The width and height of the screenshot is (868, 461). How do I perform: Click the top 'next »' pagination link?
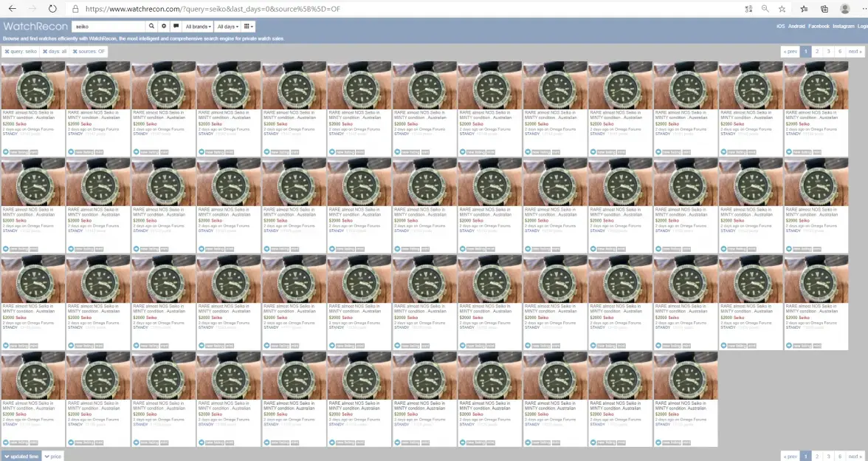pos(854,52)
